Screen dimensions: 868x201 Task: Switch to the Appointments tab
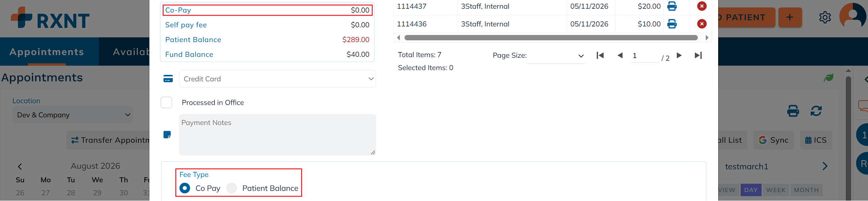coord(47,52)
